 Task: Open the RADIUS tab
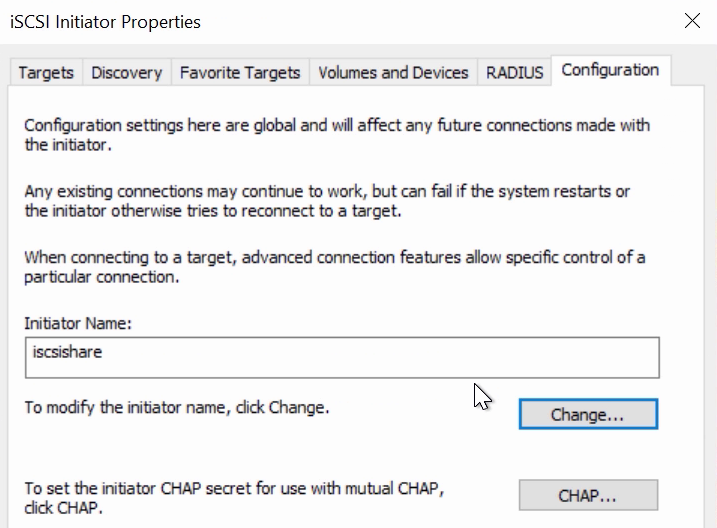click(514, 72)
